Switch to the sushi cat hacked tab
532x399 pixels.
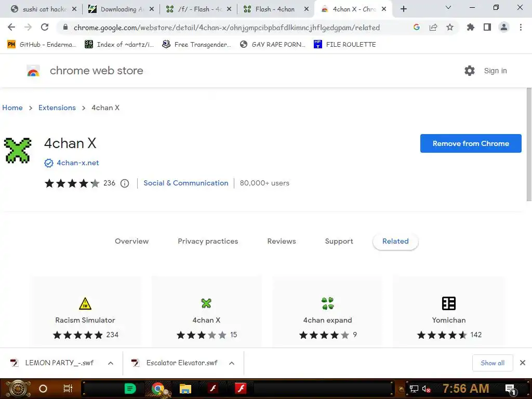(x=44, y=9)
